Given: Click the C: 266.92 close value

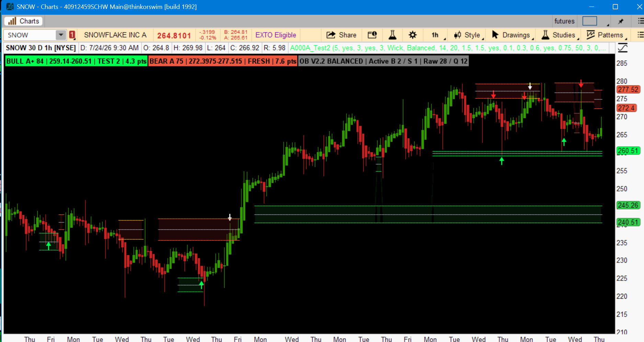Looking at the screenshot, I should pos(245,48).
